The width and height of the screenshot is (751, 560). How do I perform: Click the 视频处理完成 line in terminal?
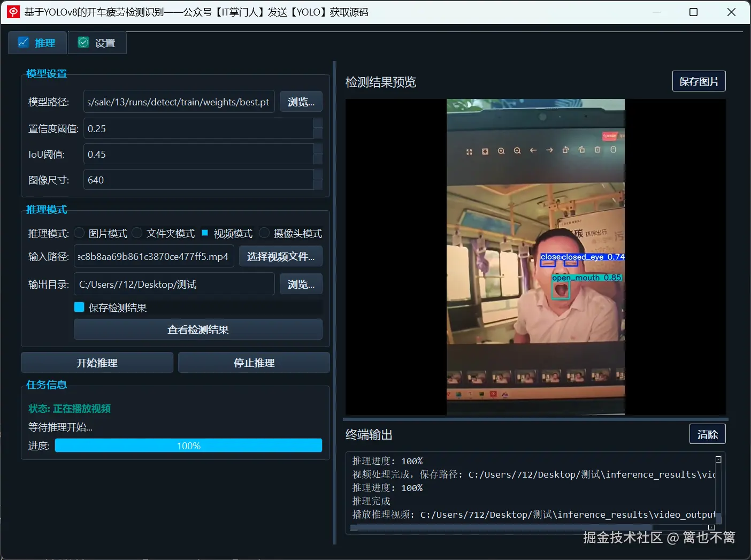pyautogui.click(x=533, y=474)
